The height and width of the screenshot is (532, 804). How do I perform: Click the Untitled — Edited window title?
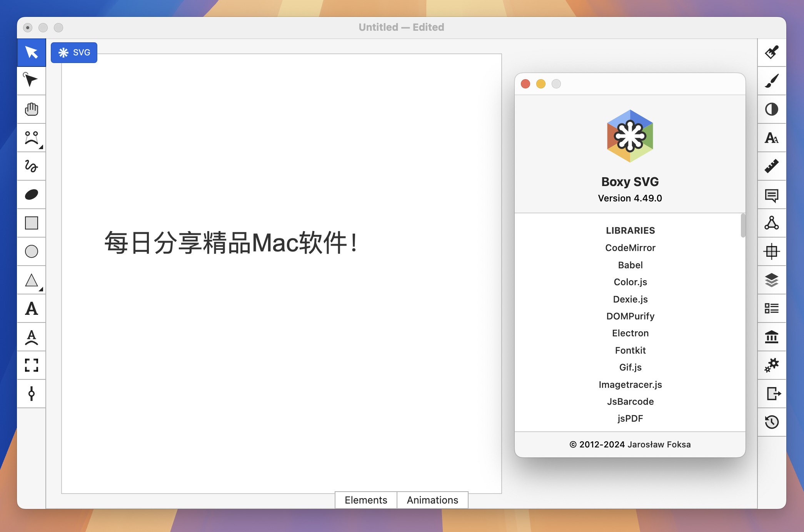click(x=401, y=27)
